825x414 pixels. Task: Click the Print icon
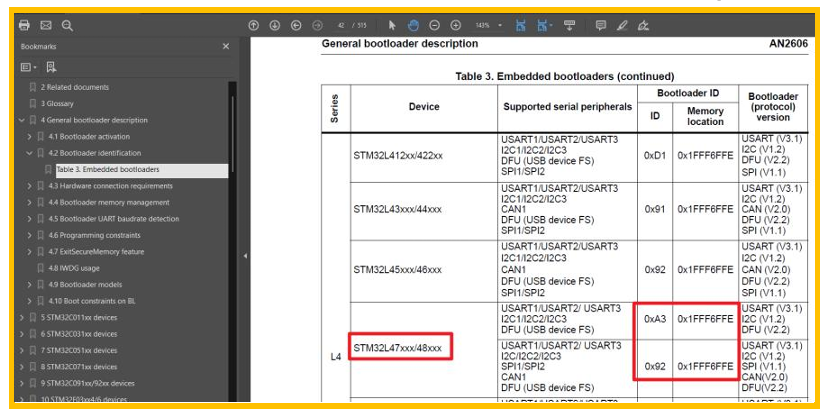click(x=24, y=25)
